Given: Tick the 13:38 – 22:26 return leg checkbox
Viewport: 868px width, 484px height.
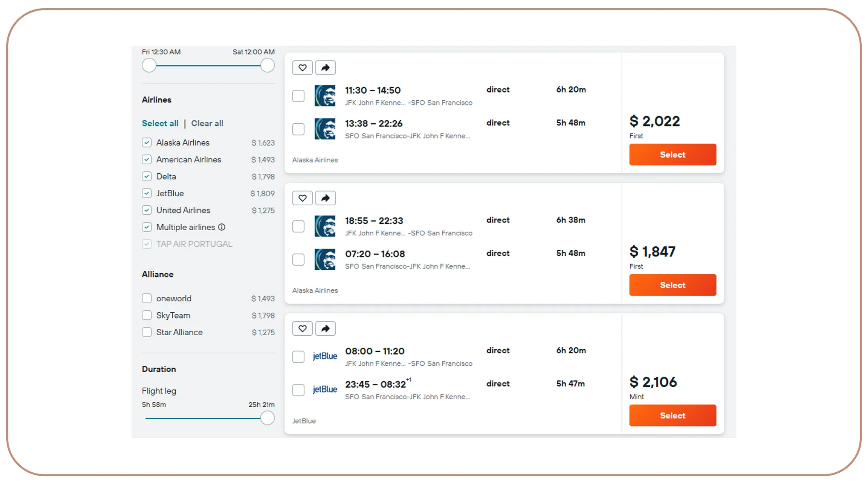Looking at the screenshot, I should tap(298, 129).
